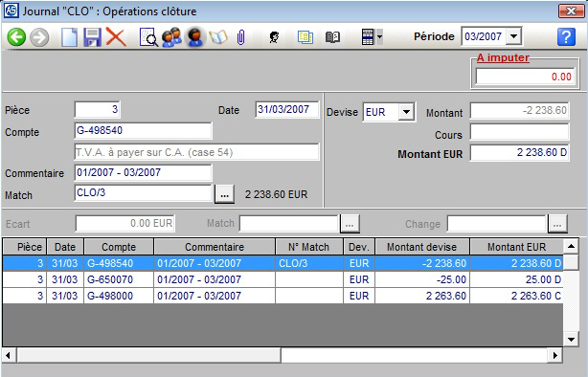Edit the Match field CLO/3
This screenshot has width=588, height=377.
pos(143,193)
